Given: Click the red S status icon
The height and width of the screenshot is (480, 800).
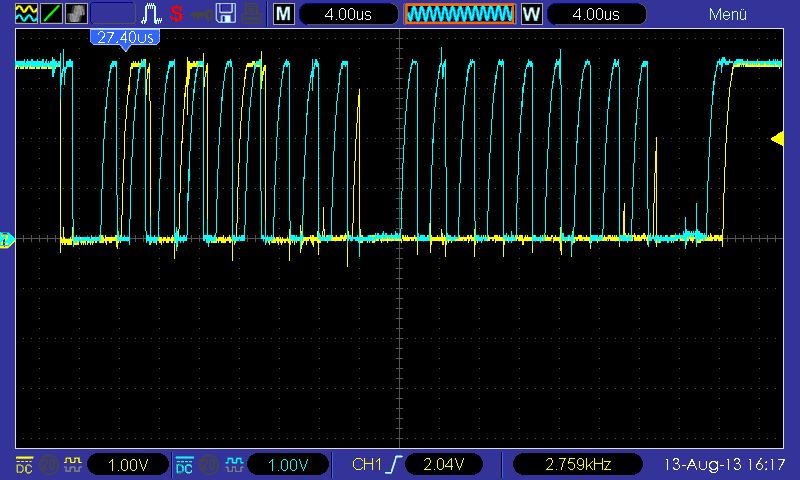Looking at the screenshot, I should 177,14.
